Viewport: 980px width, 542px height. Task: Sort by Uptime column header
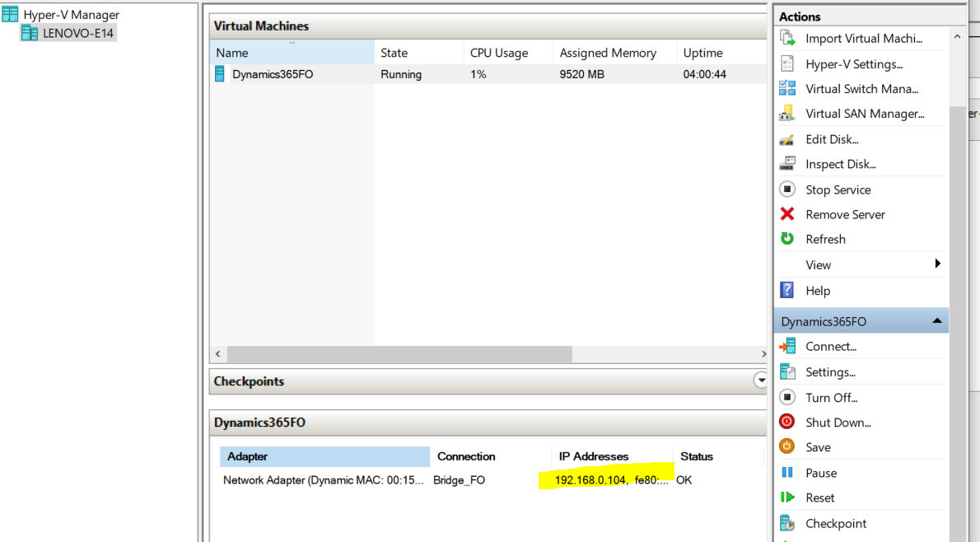point(722,53)
